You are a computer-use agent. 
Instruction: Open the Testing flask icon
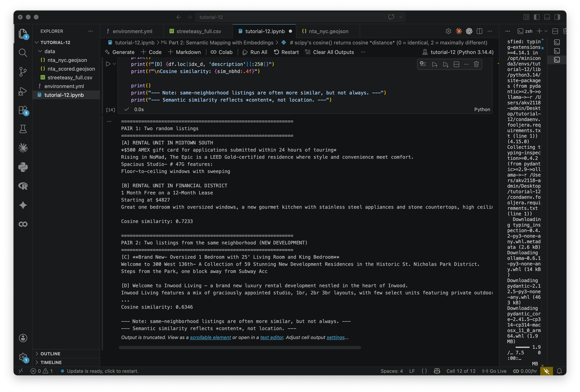(x=23, y=129)
